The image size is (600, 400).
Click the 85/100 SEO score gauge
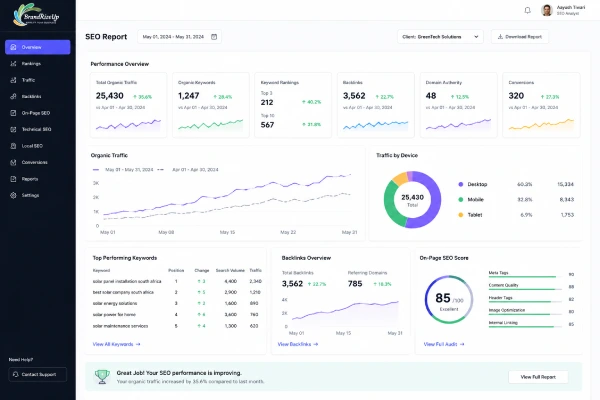point(449,299)
